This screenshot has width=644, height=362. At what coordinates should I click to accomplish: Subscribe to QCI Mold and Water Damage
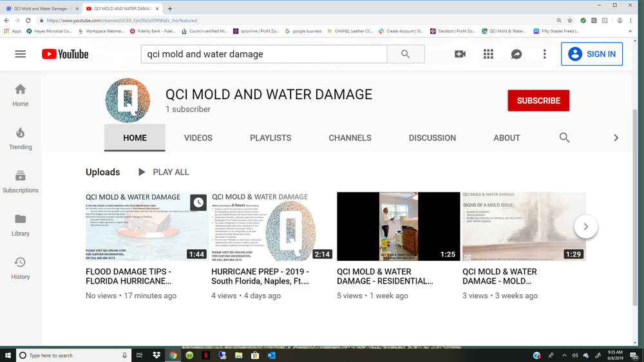[x=538, y=100]
